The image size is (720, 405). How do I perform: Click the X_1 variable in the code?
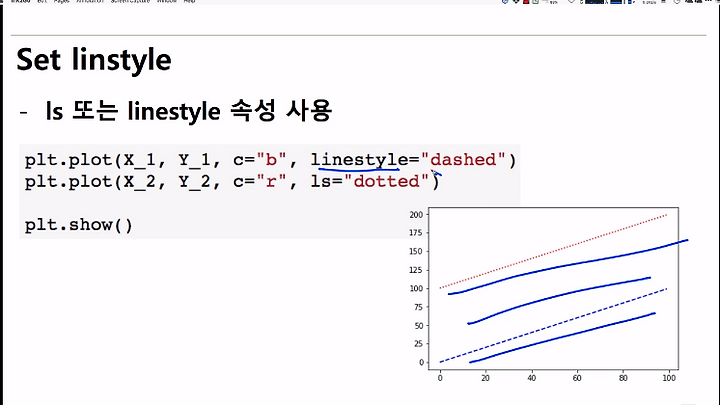click(140, 160)
